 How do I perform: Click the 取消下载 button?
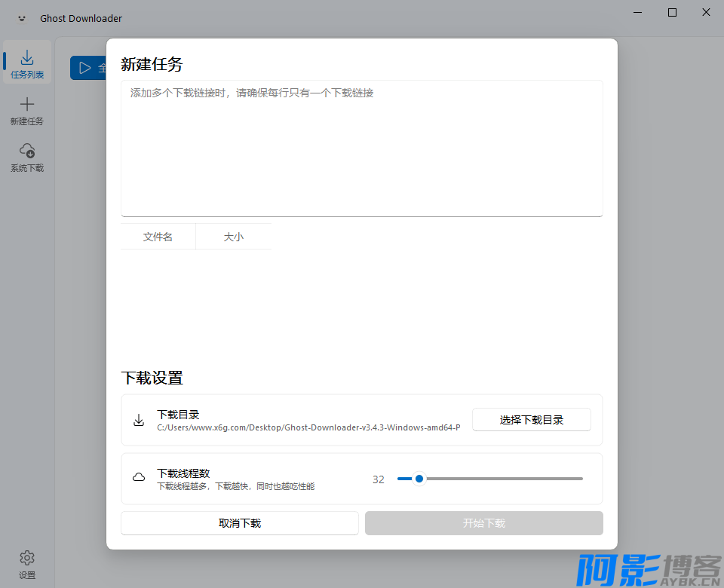point(240,523)
